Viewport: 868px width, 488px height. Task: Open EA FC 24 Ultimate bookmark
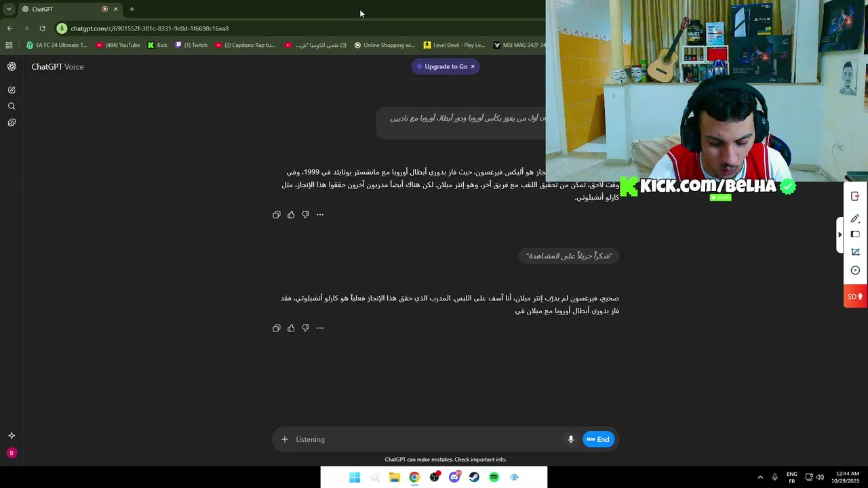pos(57,45)
